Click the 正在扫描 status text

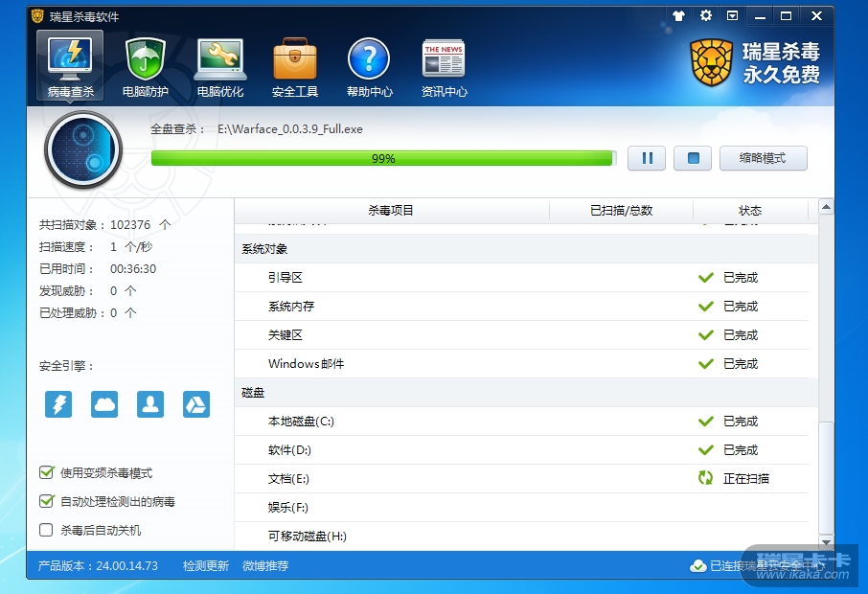coord(746,478)
